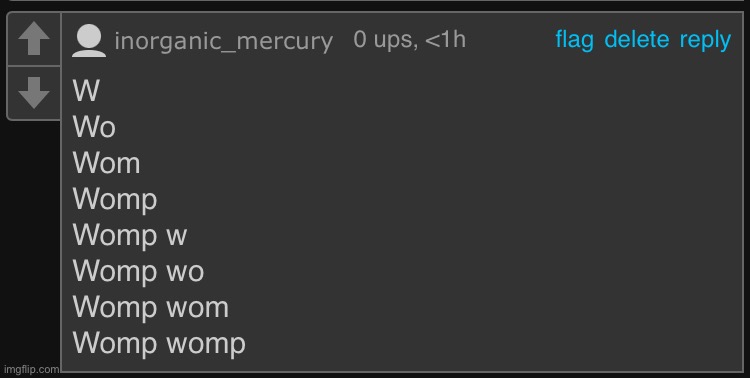The width and height of the screenshot is (750, 378).
Task: Visit the inorganic_mercury user profile
Action: [223, 41]
